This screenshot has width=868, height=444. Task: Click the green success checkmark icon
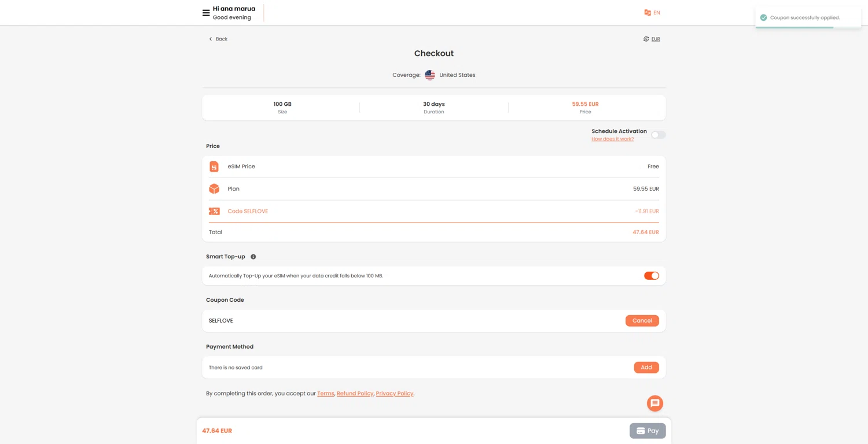[763, 17]
